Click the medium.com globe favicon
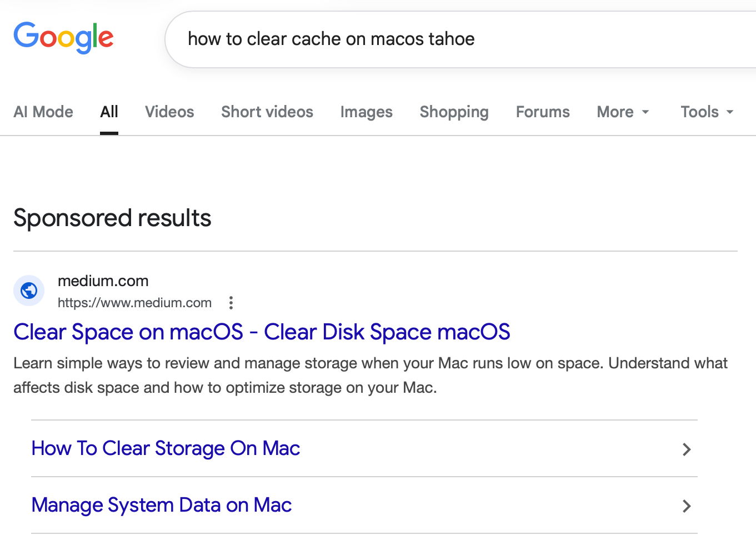This screenshot has height=535, width=756. (x=29, y=291)
